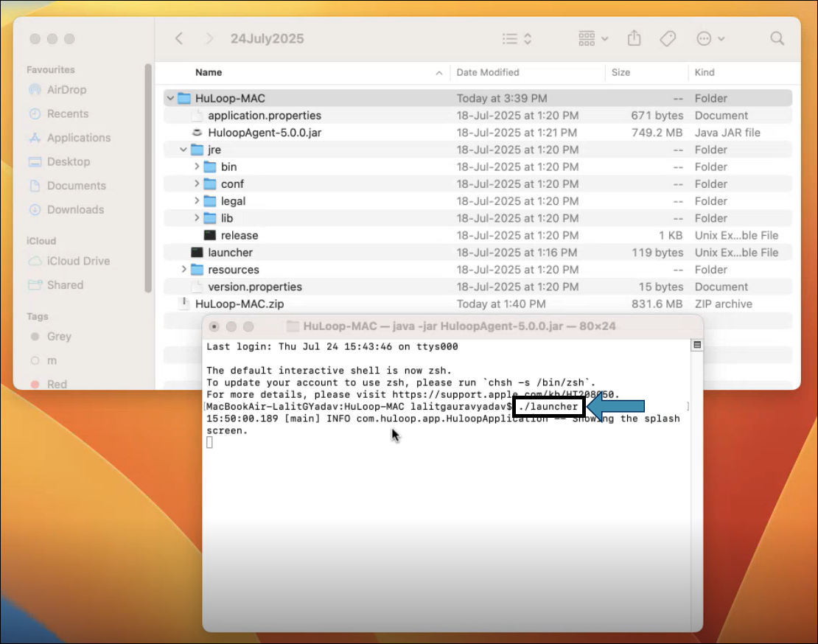Select the HuLoop-MAC.zip archive
This screenshot has width=818, height=644.
[x=240, y=304]
